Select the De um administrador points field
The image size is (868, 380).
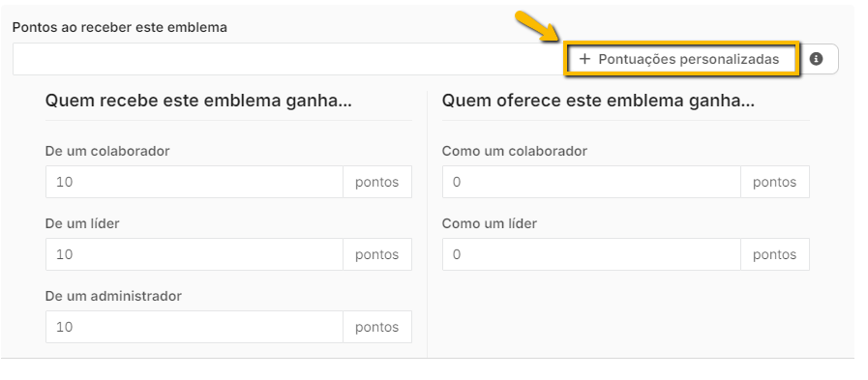(x=195, y=327)
